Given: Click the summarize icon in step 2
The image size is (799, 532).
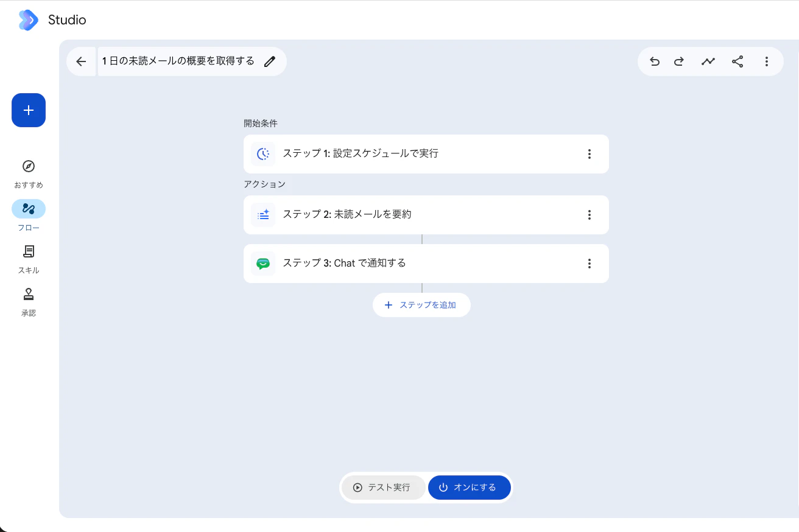Looking at the screenshot, I should tap(263, 215).
